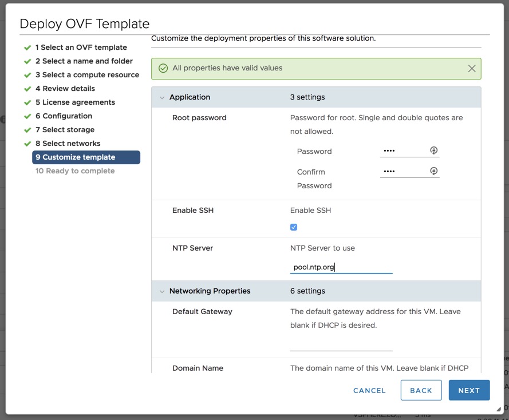This screenshot has width=509, height=420.
Task: Click checkmark next to Select storage step
Action: [27, 130]
